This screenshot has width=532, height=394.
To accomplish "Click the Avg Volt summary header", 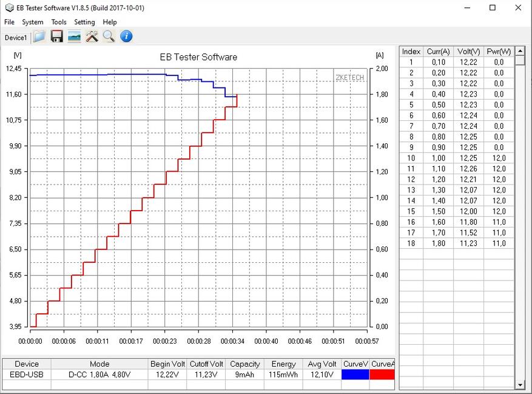I will (322, 364).
